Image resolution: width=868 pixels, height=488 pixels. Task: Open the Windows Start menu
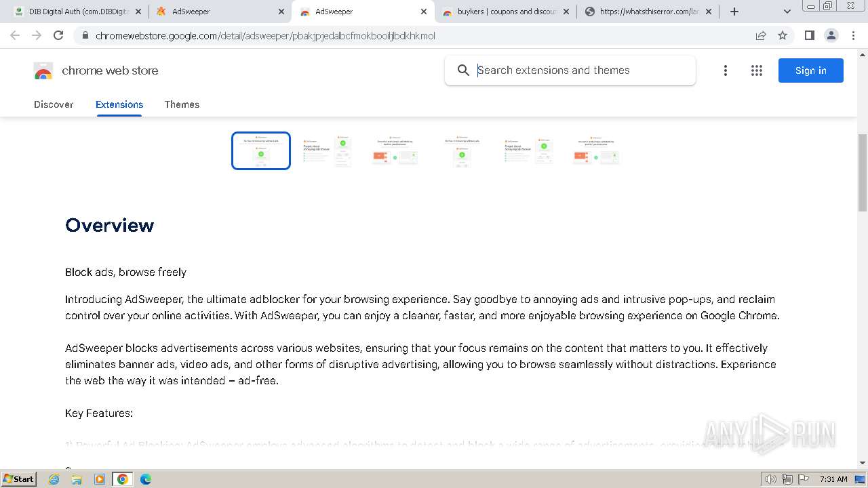(x=18, y=479)
